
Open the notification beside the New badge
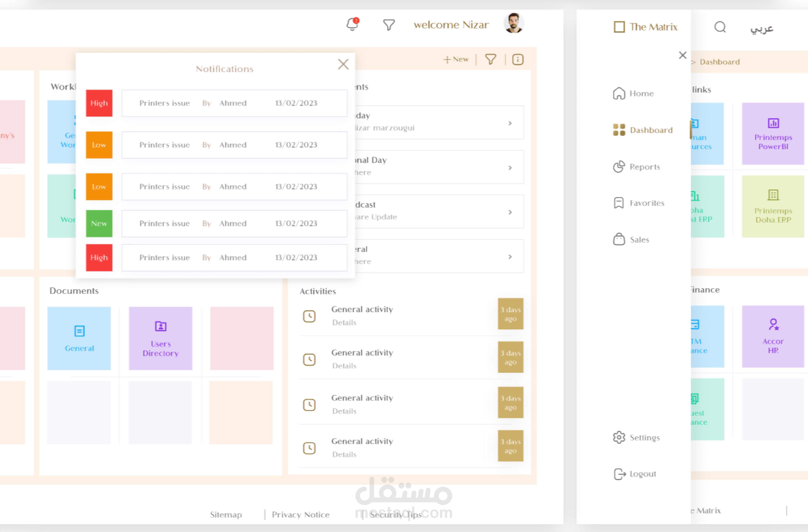[235, 223]
